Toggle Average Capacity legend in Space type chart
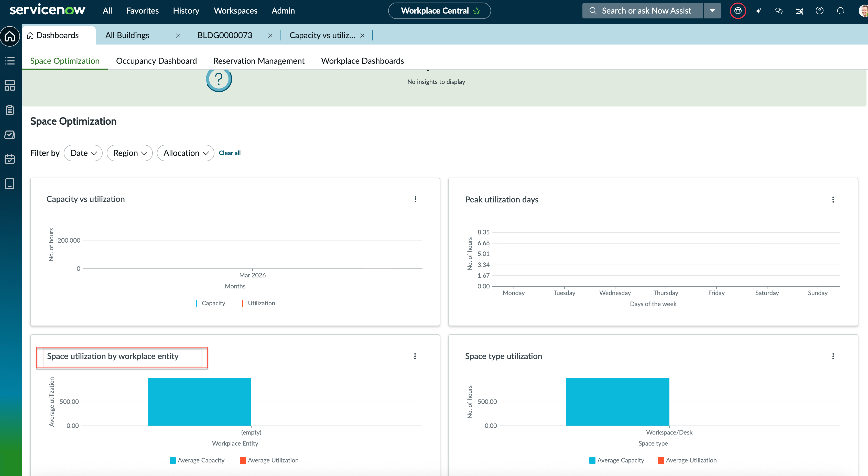 (617, 460)
